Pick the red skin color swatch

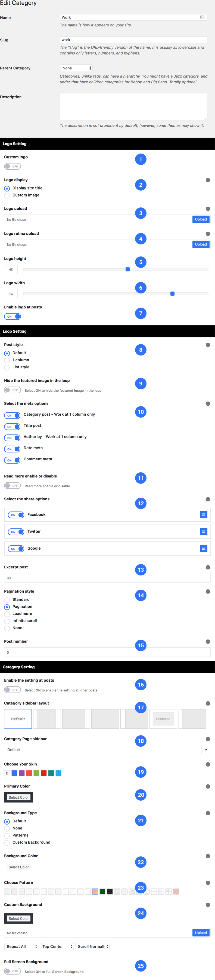(44, 773)
